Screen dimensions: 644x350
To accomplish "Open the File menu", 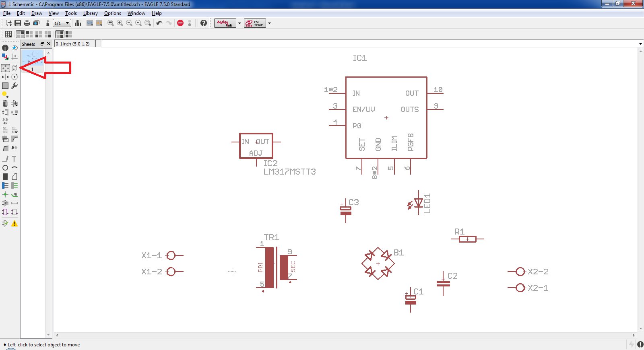I will pyautogui.click(x=7, y=13).
